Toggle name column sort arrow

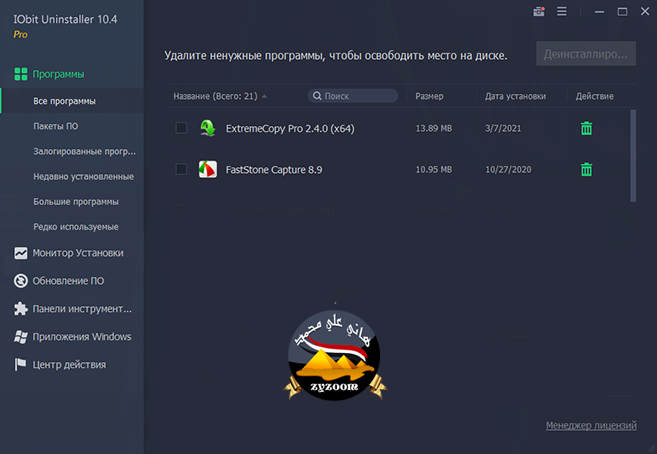pyautogui.click(x=264, y=96)
